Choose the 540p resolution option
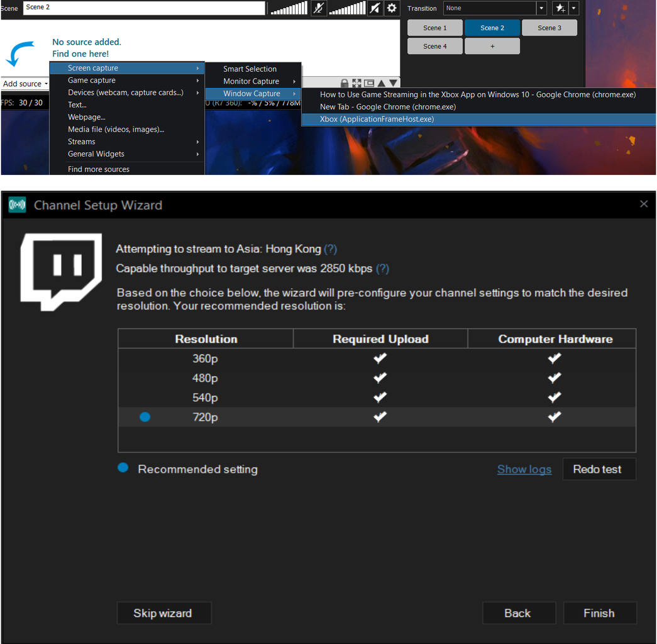The width and height of the screenshot is (657, 644). [x=145, y=397]
